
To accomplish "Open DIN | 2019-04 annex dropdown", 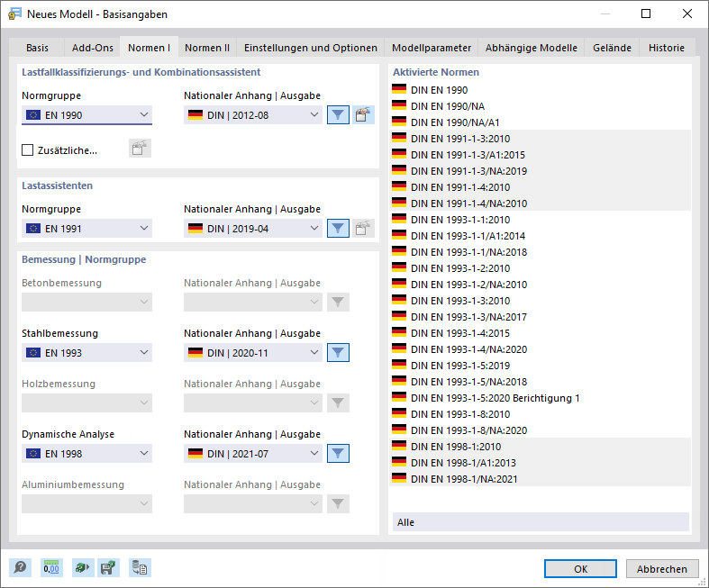I will click(x=253, y=228).
